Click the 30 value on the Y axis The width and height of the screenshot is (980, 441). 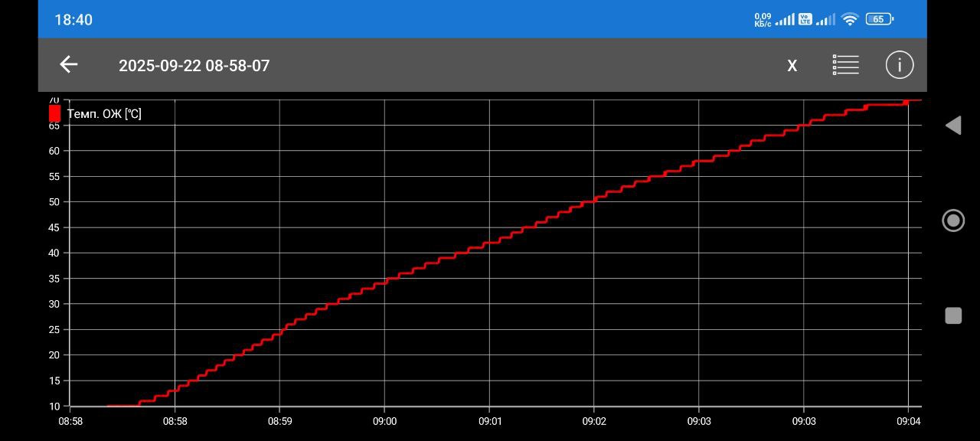point(54,304)
